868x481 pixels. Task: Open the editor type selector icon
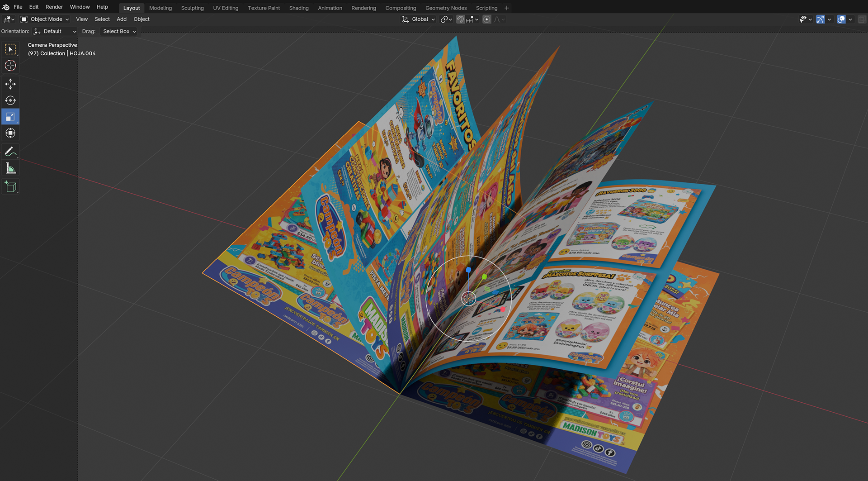point(9,19)
